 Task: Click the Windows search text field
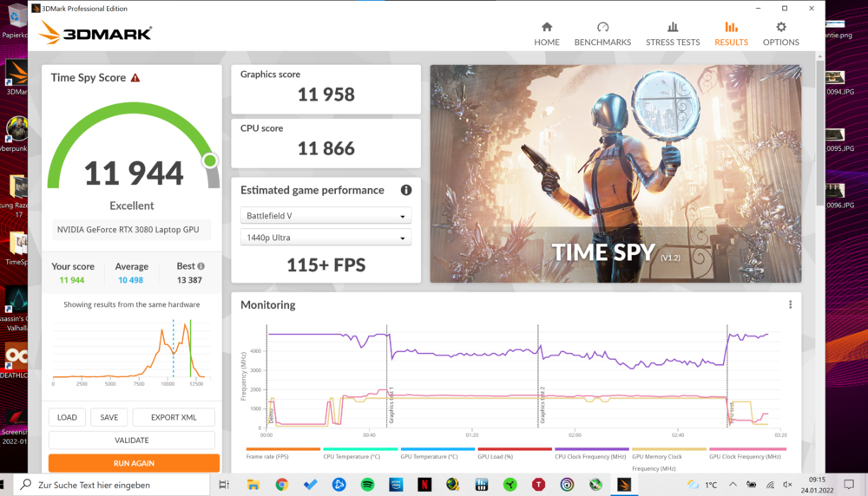[113, 485]
